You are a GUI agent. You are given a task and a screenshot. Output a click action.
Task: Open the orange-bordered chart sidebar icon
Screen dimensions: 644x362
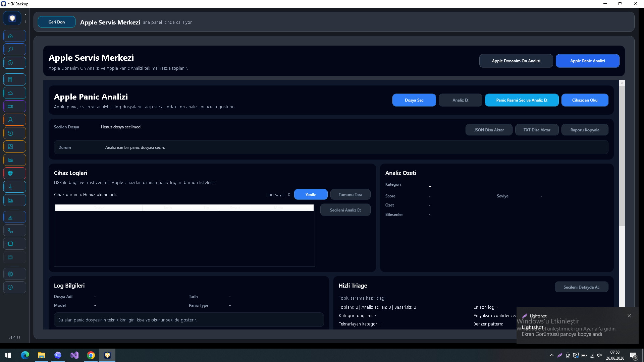coord(14,160)
